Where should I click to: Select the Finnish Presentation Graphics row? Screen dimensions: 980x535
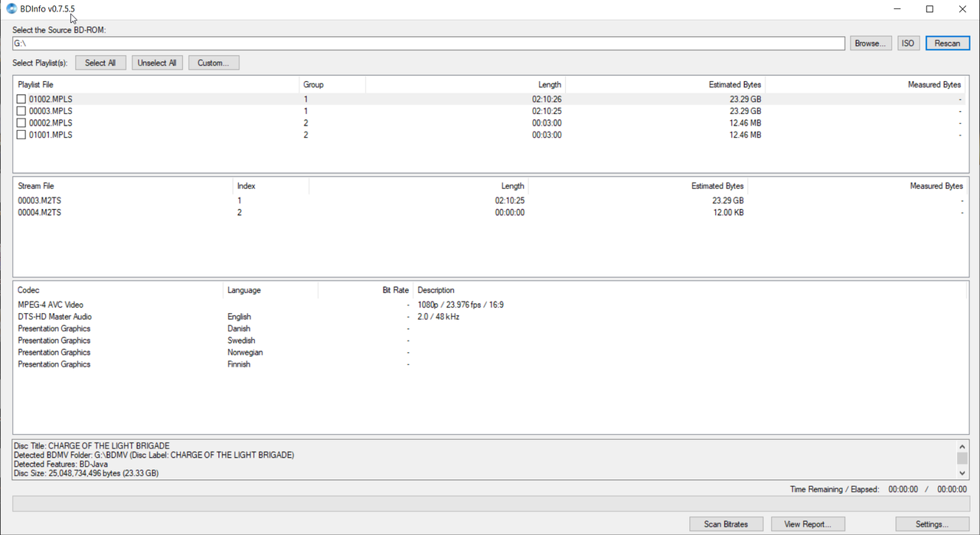(x=490, y=364)
